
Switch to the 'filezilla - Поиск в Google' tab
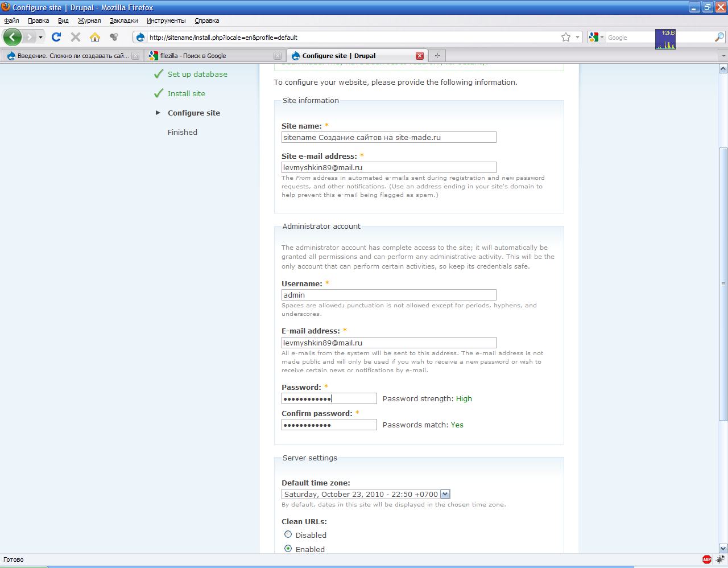(214, 56)
